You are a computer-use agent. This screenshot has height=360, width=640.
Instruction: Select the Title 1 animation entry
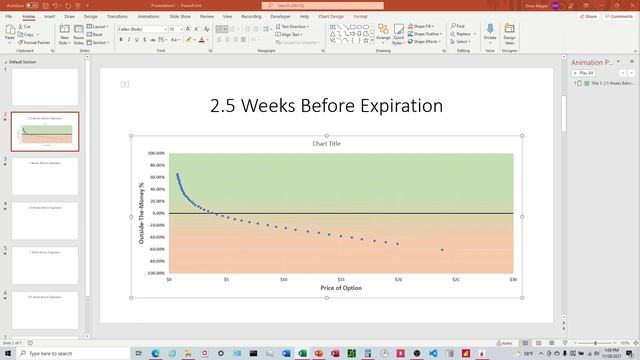tap(604, 83)
